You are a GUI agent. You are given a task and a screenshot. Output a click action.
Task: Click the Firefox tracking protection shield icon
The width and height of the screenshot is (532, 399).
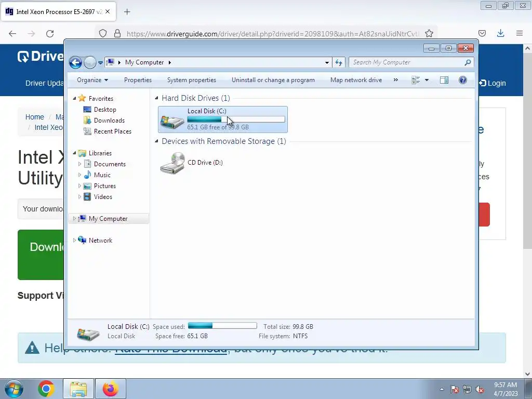pos(103,33)
